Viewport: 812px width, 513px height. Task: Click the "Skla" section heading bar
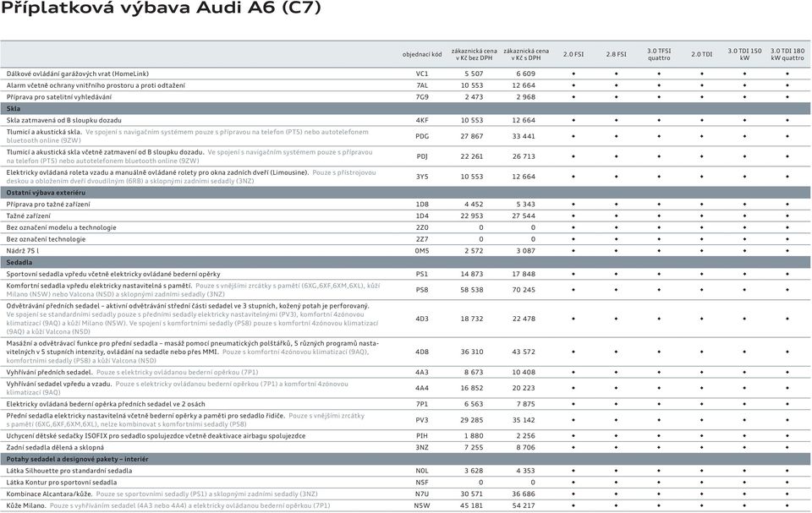pyautogui.click(x=405, y=109)
